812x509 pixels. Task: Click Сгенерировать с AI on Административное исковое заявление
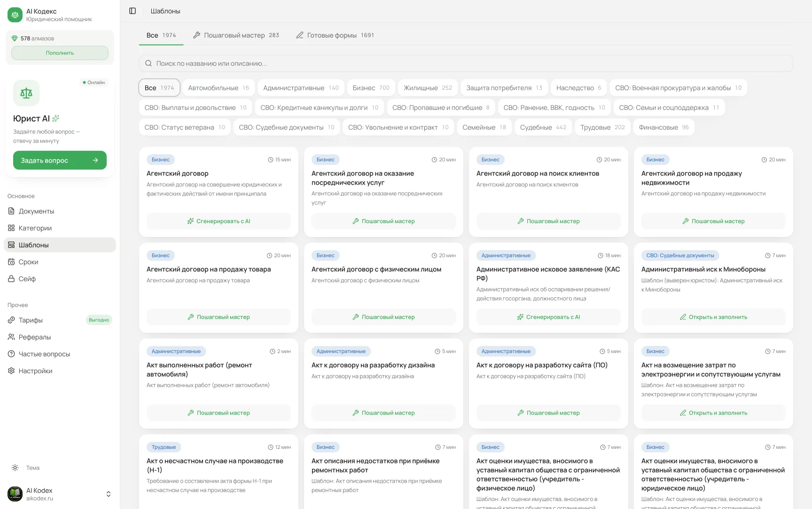click(548, 317)
